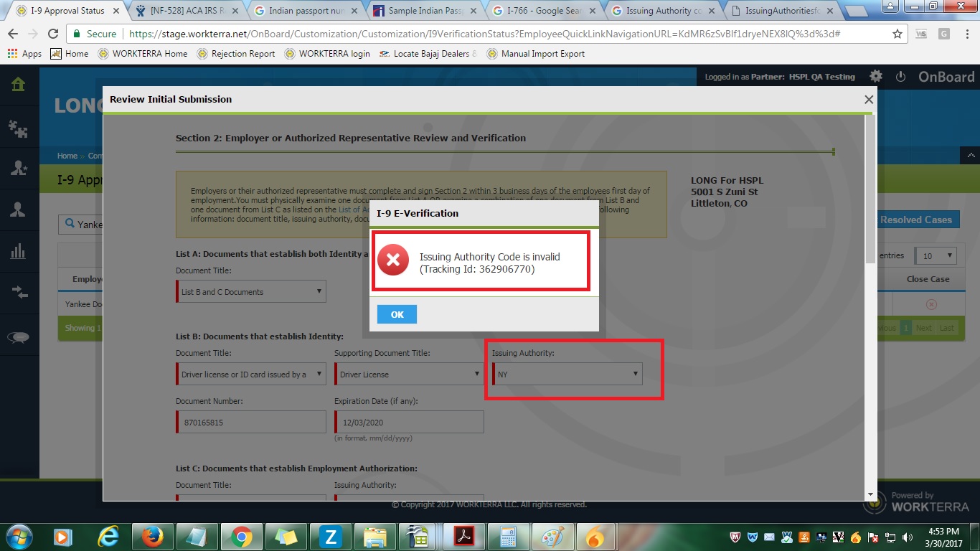Open the bar chart reports sidebar icon
The width and height of the screenshot is (980, 551).
(19, 250)
